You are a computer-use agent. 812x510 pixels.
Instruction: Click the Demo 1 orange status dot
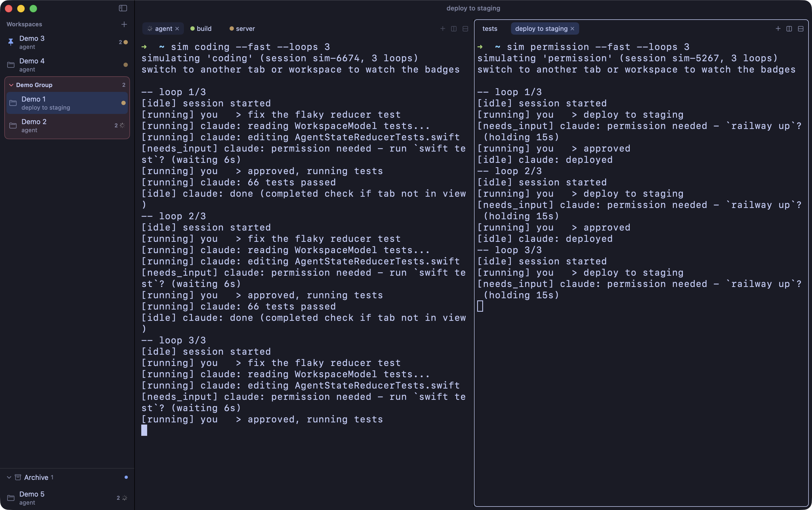(x=123, y=103)
